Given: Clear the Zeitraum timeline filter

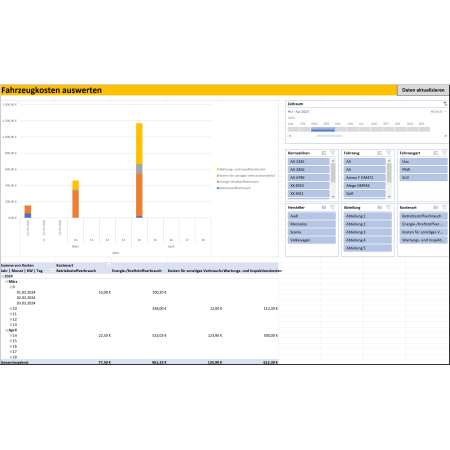Looking at the screenshot, I should (445, 104).
